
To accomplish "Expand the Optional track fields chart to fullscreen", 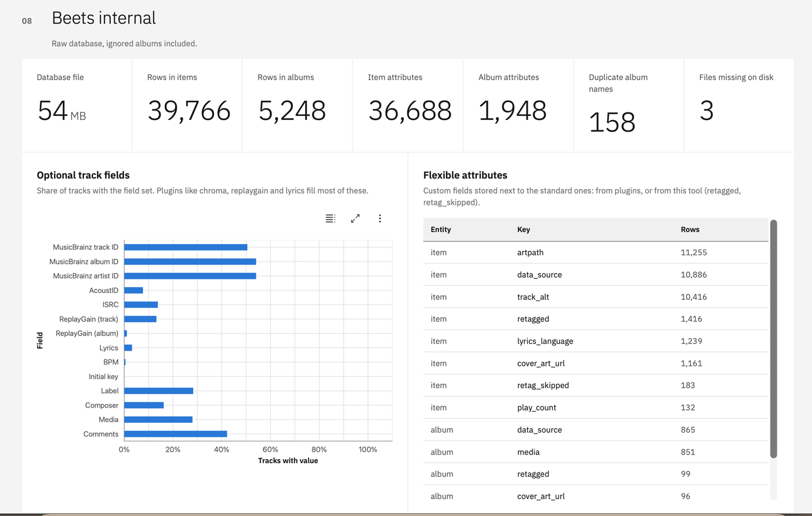I will click(355, 219).
